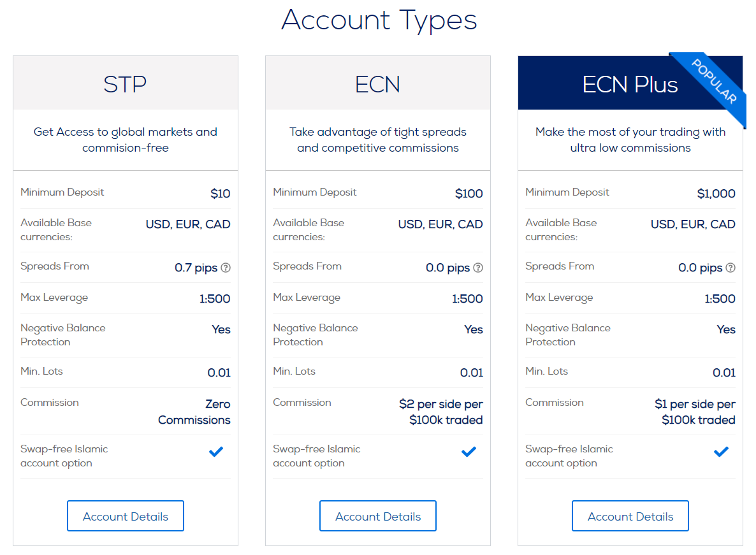The height and width of the screenshot is (555, 756).
Task: Open Account Details for ECN Plus
Action: coord(630,516)
